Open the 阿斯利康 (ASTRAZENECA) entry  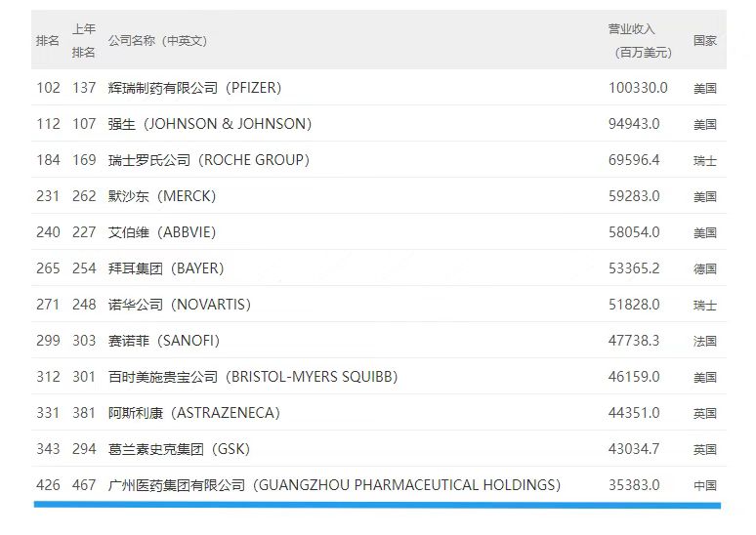(194, 413)
